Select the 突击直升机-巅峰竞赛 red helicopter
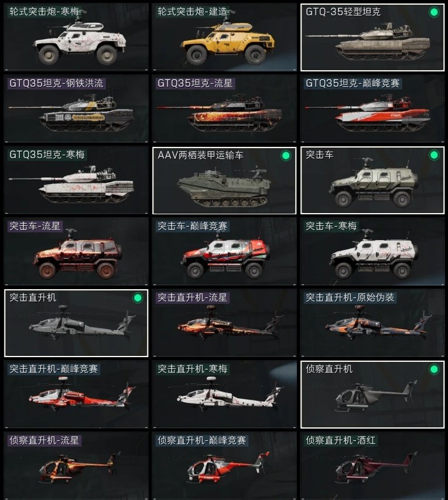448x500 pixels. [76, 394]
